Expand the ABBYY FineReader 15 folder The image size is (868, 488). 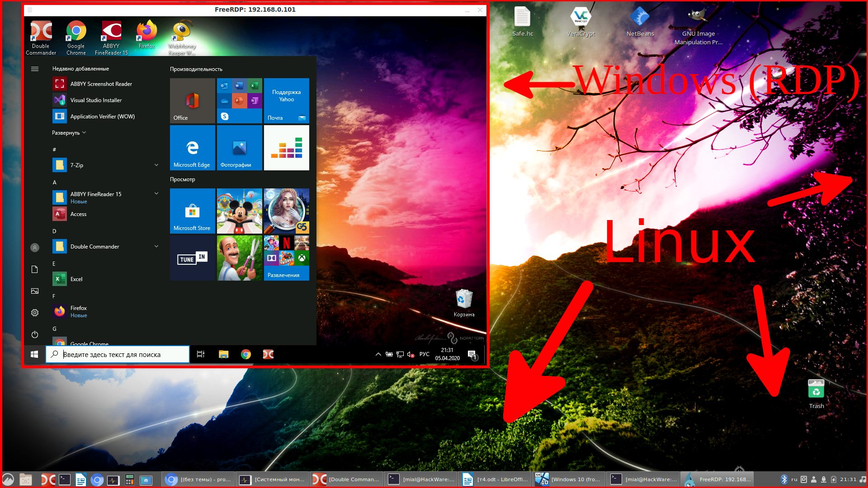[x=156, y=194]
